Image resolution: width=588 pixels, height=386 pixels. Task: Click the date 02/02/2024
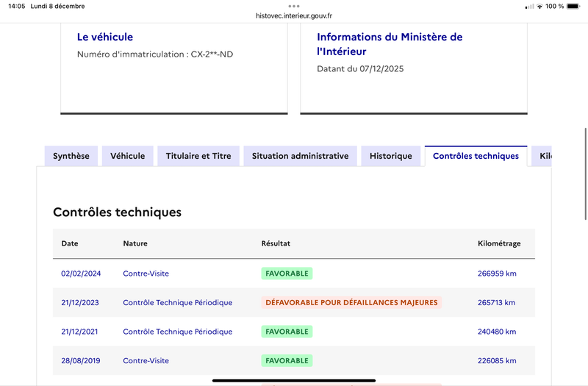81,274
